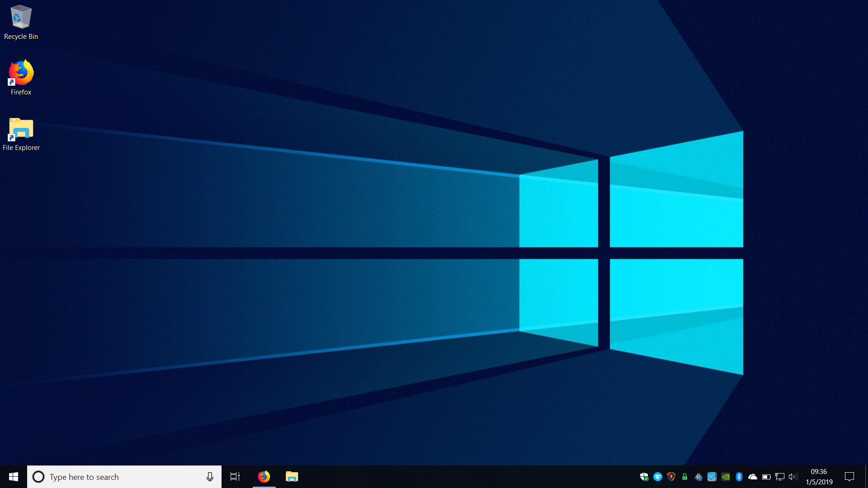This screenshot has height=488, width=868.
Task: Open the Windows Security shield tray icon
Action: [x=644, y=477]
